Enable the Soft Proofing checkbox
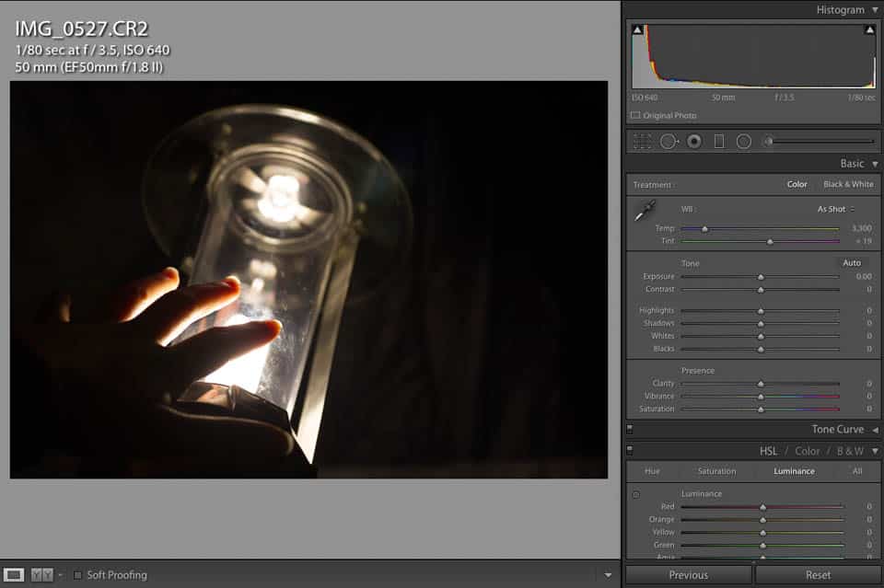Screen dimensions: 884x588 click(x=77, y=575)
